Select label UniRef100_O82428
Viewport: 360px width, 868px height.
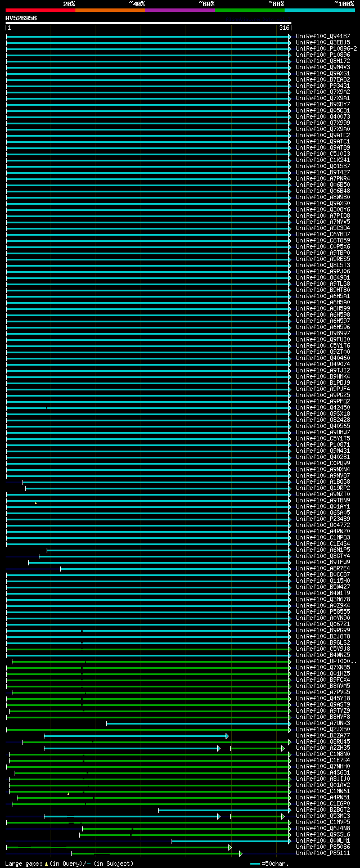pyautogui.click(x=323, y=420)
